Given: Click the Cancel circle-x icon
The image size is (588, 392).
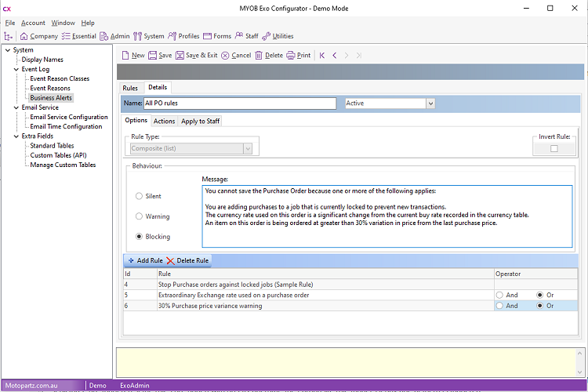Looking at the screenshot, I should [x=225, y=56].
